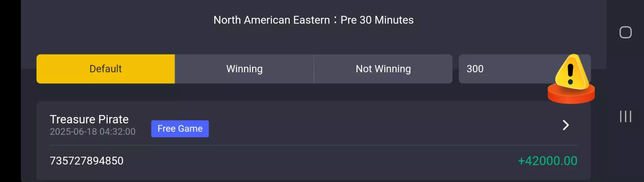Tap the North American Eastern timezone label
This screenshot has width=644, height=182.
272,20
